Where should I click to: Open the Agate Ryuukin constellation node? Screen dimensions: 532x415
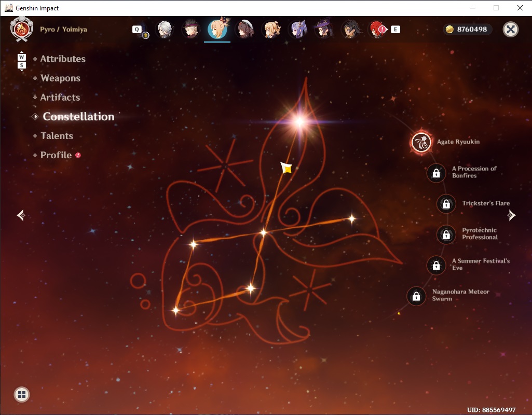(421, 143)
